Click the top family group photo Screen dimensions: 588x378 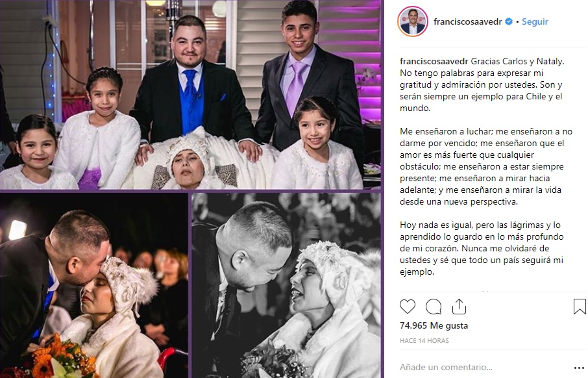(190, 94)
